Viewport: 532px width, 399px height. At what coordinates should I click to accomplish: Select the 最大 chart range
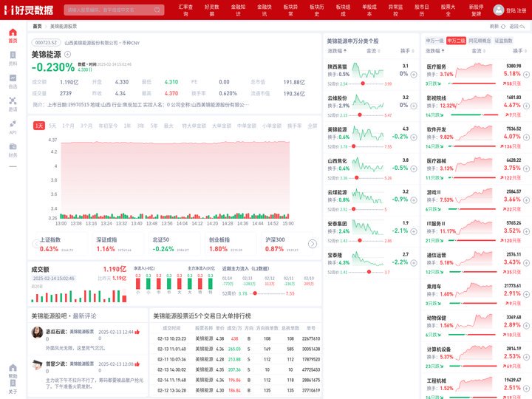point(168,126)
